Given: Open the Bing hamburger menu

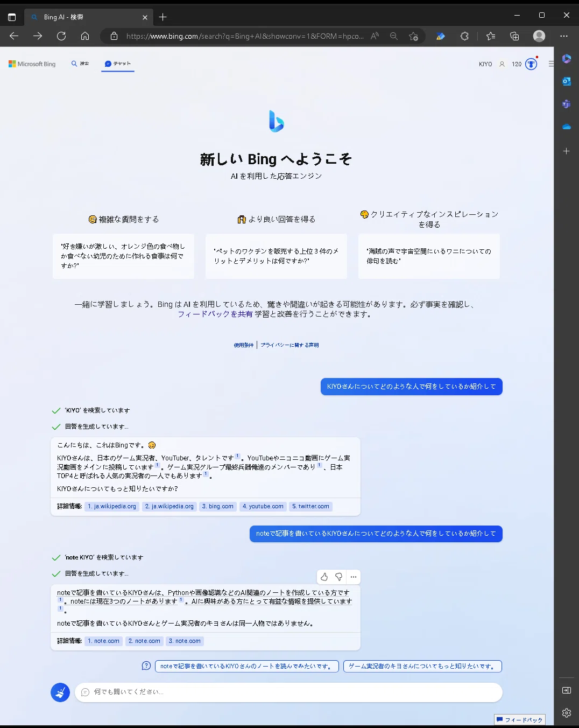Looking at the screenshot, I should [x=551, y=64].
